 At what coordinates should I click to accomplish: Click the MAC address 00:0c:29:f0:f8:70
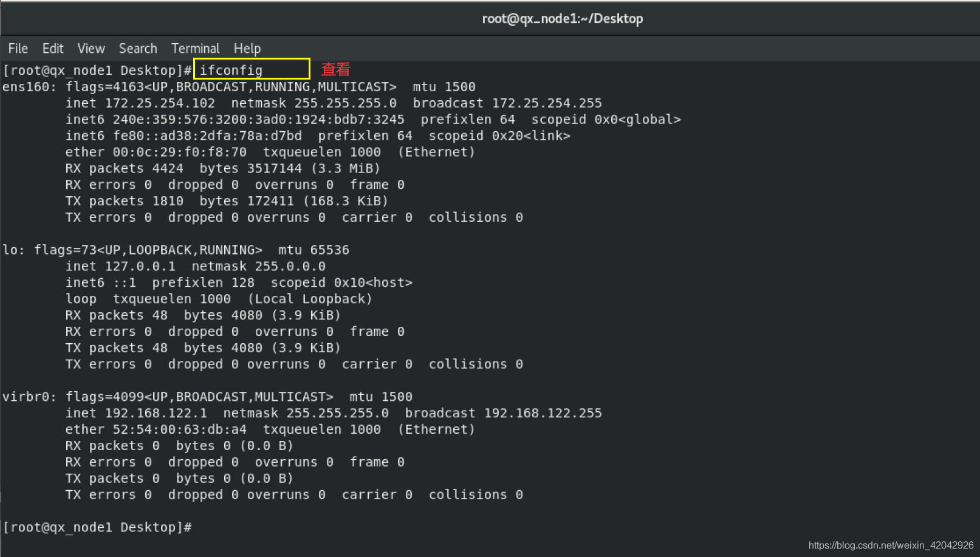[x=180, y=152]
